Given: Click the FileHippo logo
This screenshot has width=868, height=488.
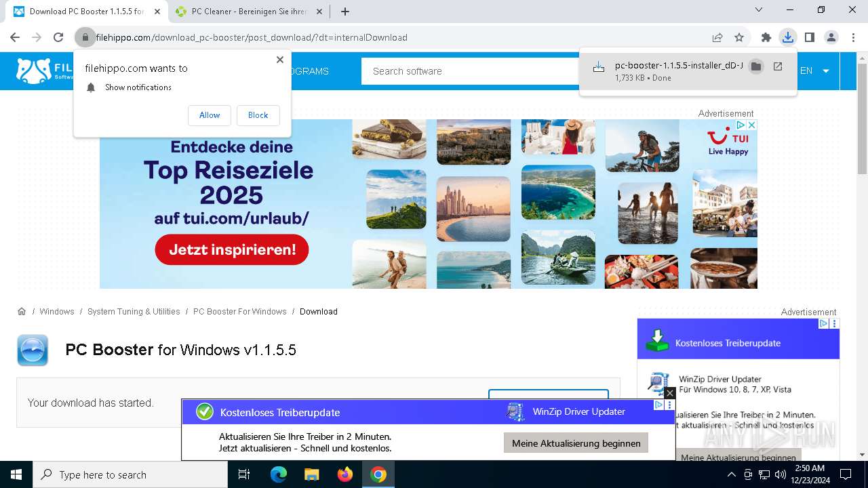Looking at the screenshot, I should point(44,70).
